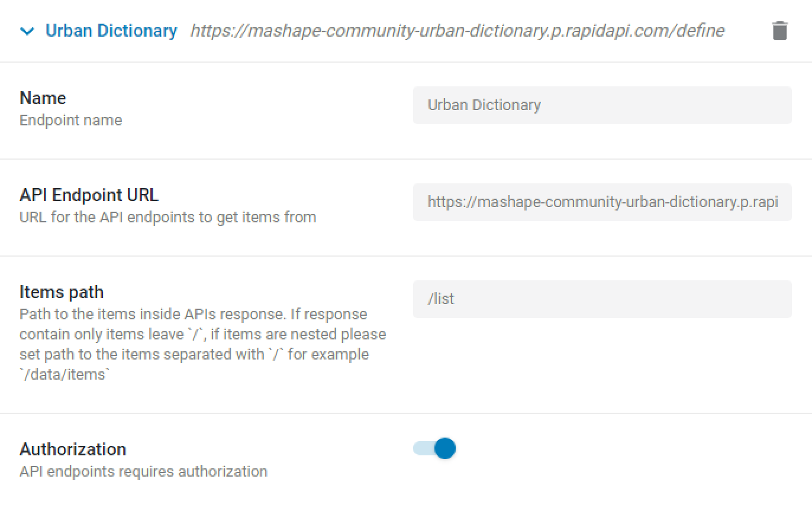Focus the API Endpoint URL input field
812x505 pixels.
pos(602,202)
